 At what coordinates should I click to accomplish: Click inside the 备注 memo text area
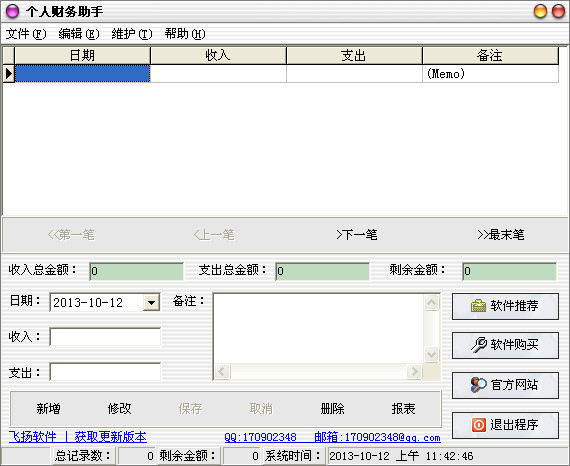coord(319,328)
